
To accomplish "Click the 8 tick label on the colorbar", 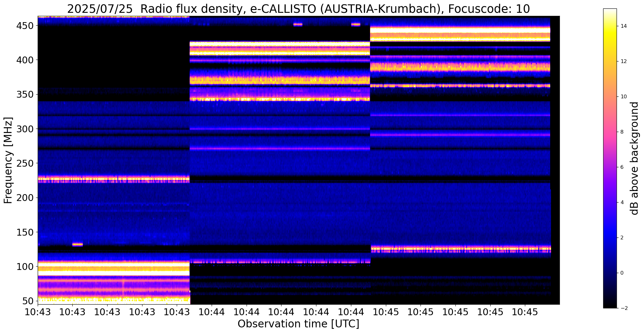I will (622, 132).
